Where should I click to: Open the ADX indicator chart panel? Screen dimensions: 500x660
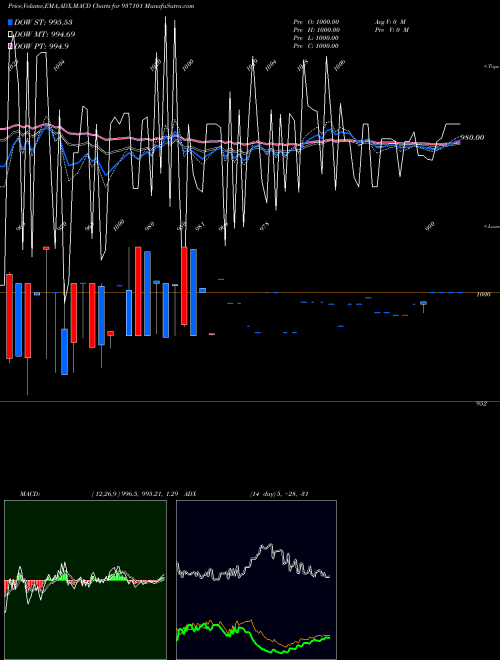point(256,580)
